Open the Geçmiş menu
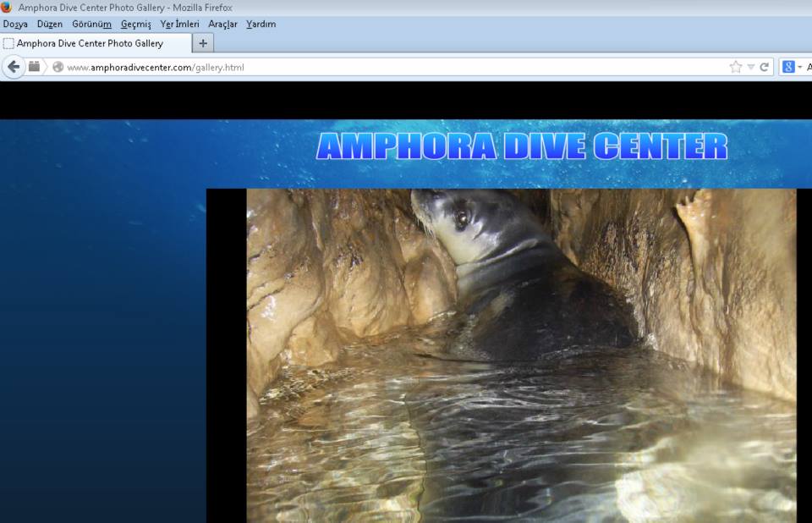The image size is (812, 523). pos(135,25)
